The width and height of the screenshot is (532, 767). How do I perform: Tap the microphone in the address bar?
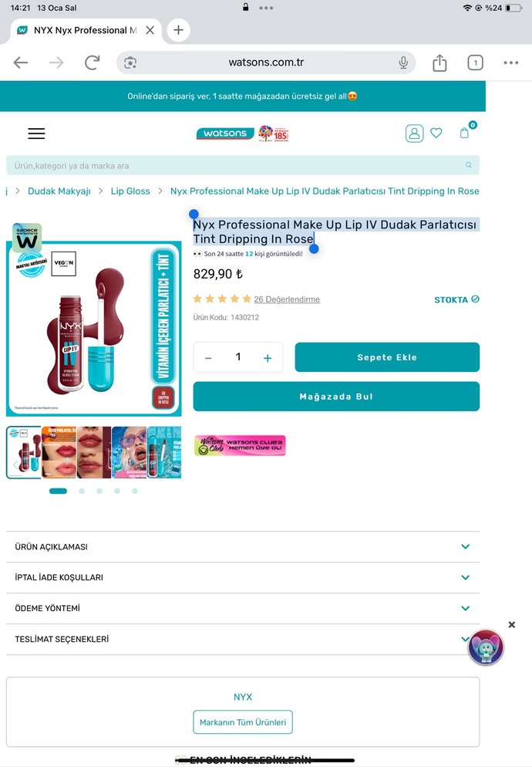pos(403,63)
